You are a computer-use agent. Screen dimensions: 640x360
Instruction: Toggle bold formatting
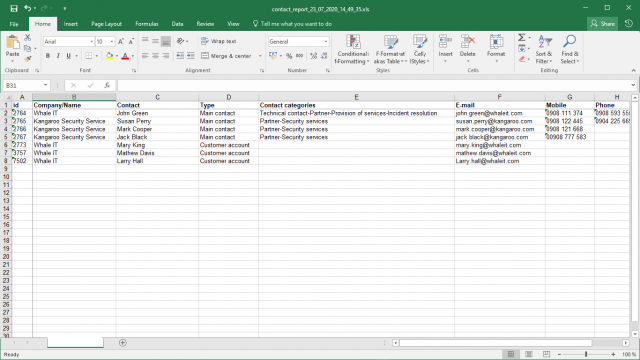(48, 56)
